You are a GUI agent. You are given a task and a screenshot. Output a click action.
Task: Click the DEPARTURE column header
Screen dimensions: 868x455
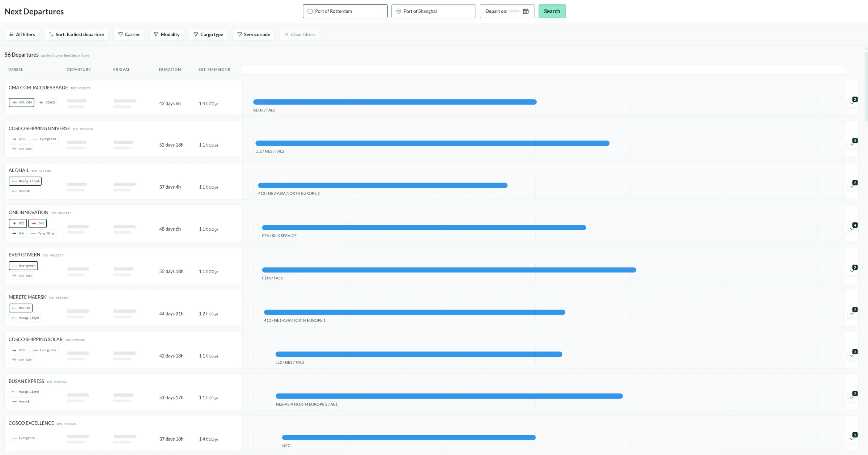(78, 69)
